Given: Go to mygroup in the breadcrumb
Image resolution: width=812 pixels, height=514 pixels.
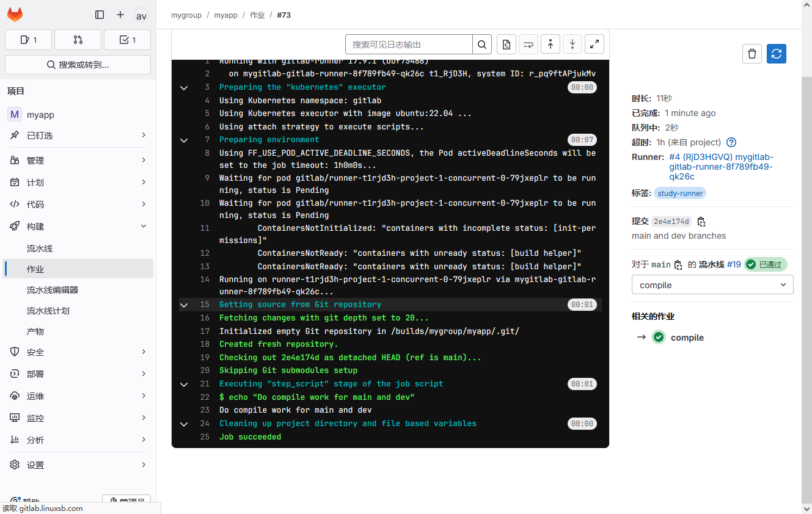Looking at the screenshot, I should tap(186, 15).
